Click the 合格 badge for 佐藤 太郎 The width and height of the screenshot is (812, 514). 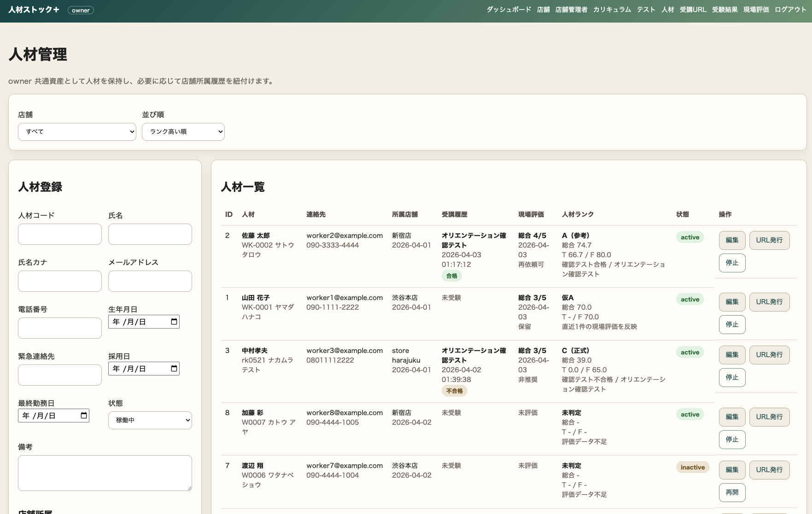pos(452,276)
